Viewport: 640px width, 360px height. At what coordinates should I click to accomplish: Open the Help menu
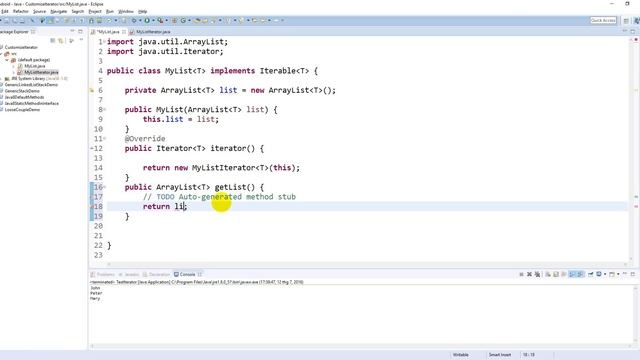coord(142,11)
